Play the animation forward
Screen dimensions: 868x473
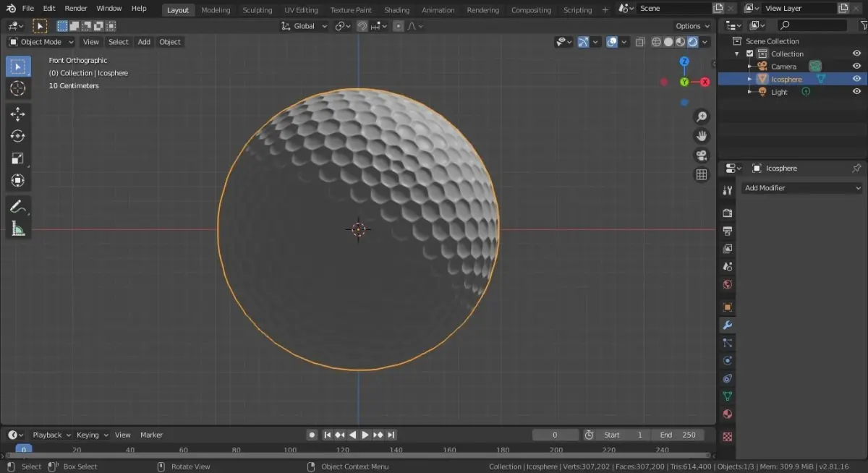click(365, 435)
